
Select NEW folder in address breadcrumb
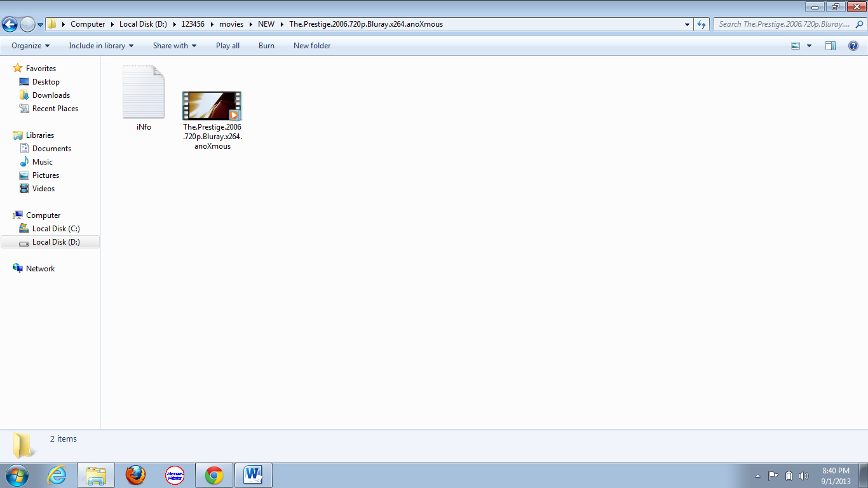[266, 24]
